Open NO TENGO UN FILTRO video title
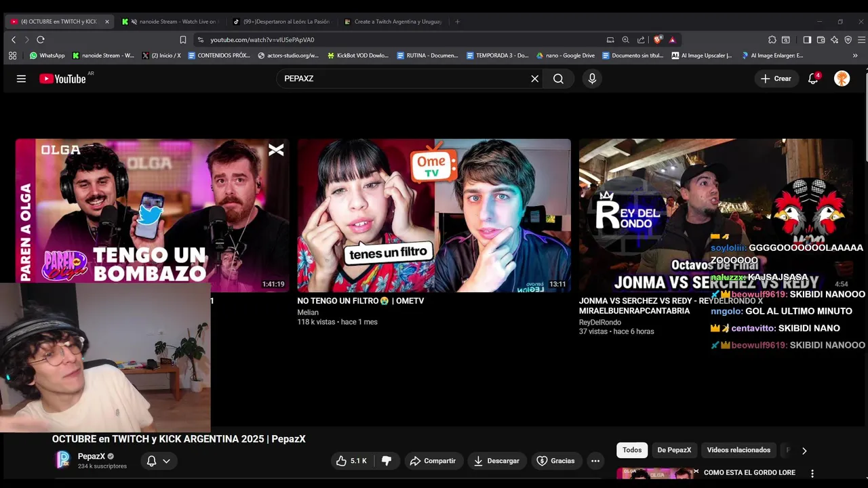Viewport: 868px width, 488px height. click(361, 301)
